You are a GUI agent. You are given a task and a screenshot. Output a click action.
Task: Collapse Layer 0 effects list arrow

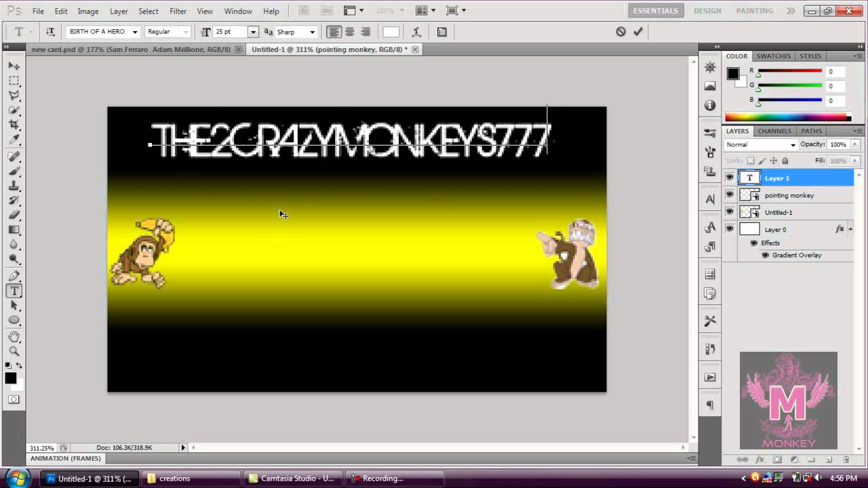(x=850, y=229)
